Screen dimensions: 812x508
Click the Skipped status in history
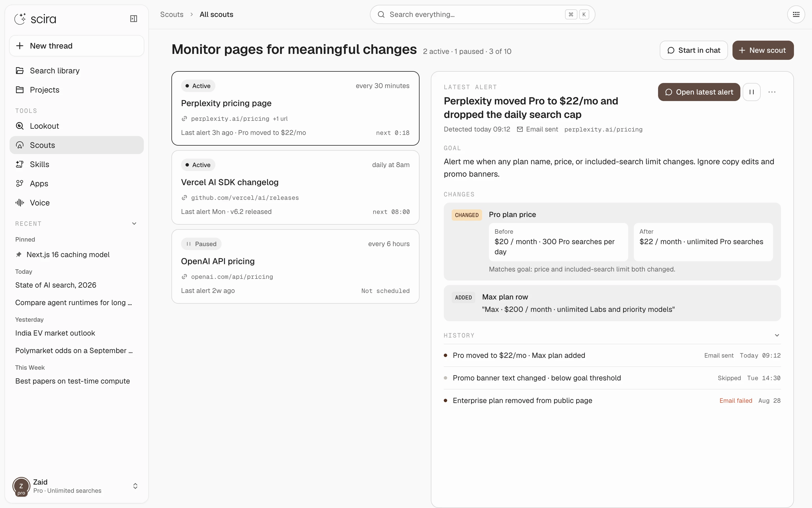(729, 378)
